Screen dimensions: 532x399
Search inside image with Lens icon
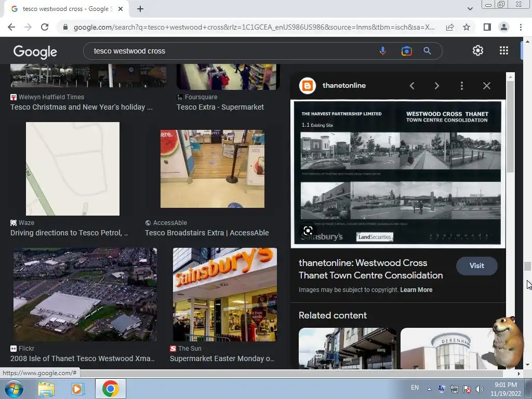308,231
